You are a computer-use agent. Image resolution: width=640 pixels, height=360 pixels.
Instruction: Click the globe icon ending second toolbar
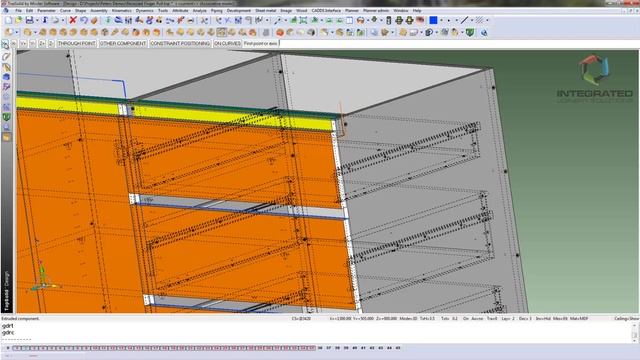484,33
